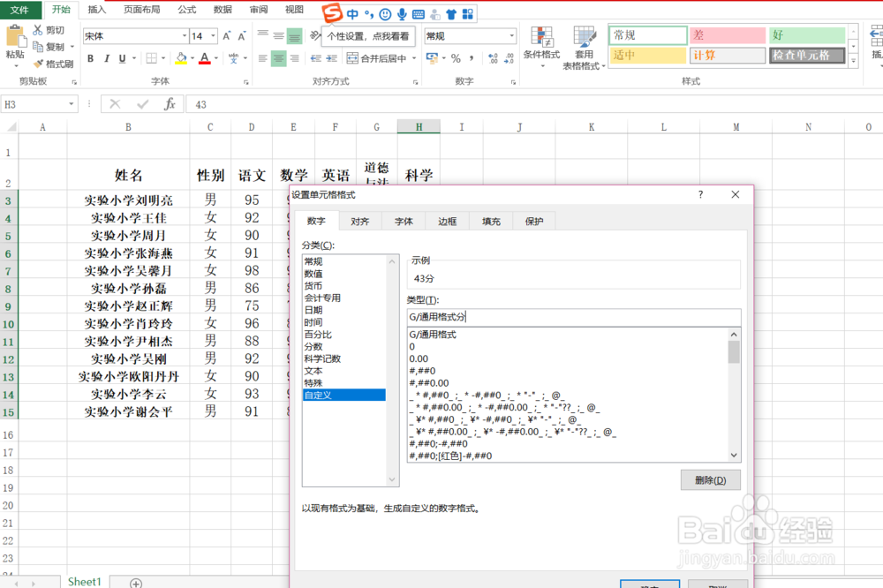
Task: Click the Increase Decimal icon
Action: coord(492,59)
